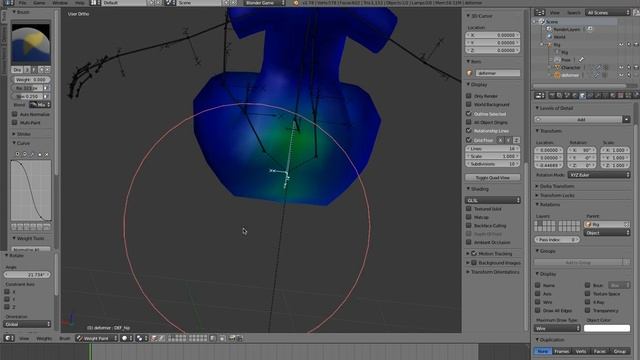Expand the Transform Orientations panel
640x360 pixels.
pyautogui.click(x=493, y=272)
